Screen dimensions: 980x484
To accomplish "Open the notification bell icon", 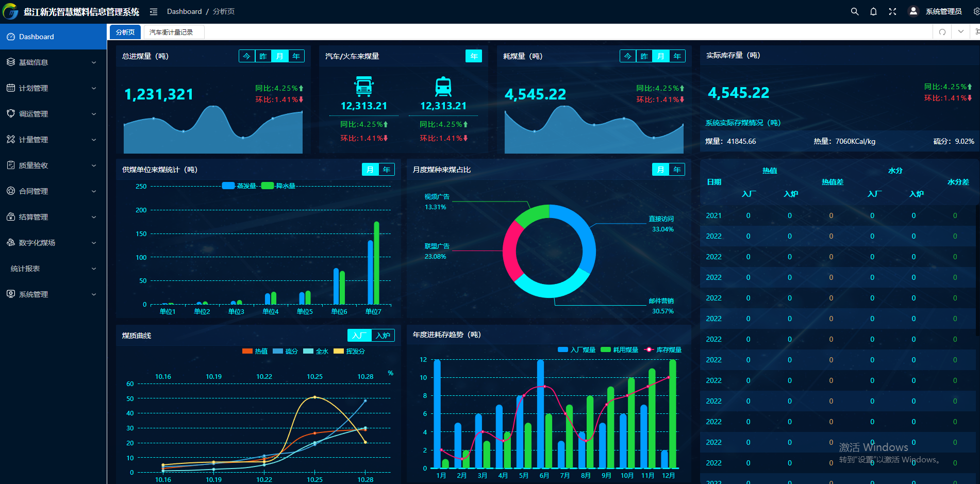I will tap(873, 11).
